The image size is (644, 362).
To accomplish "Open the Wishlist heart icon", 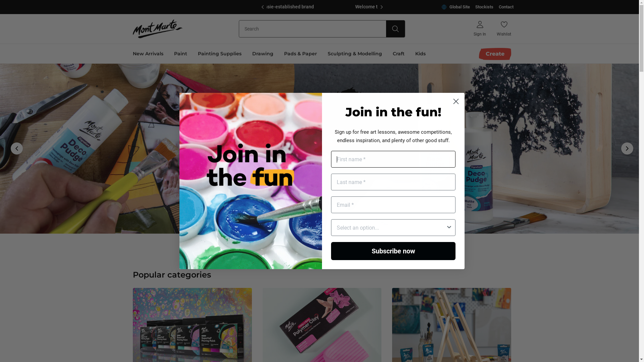I will pos(504,25).
